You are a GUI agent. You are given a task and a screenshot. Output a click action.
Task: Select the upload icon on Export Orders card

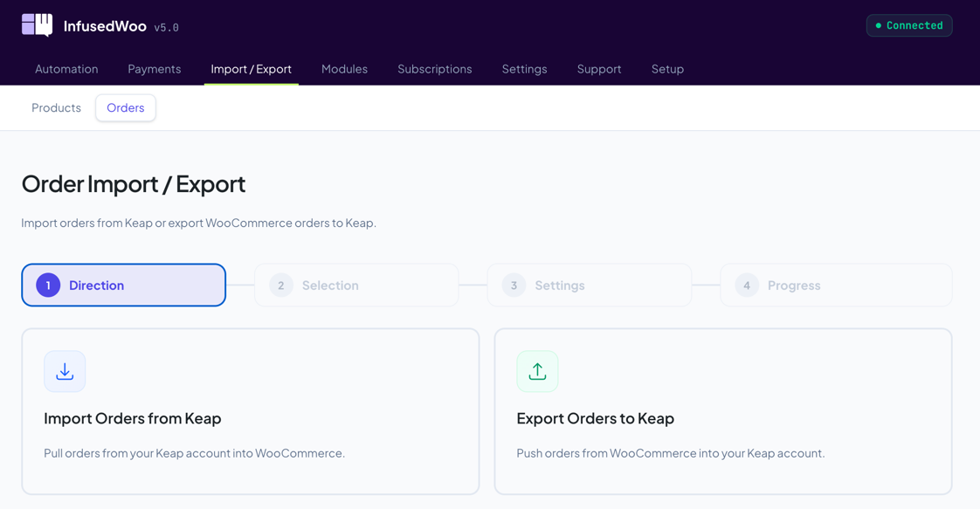[536, 370]
